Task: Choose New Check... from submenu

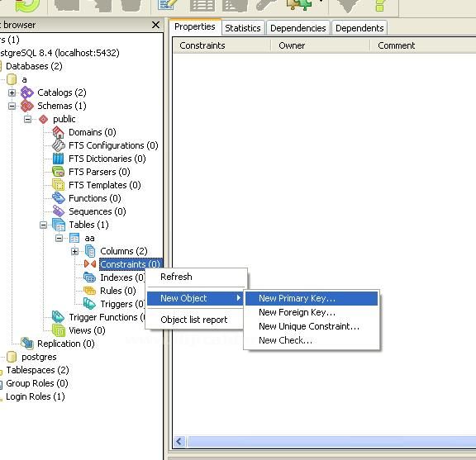Action: click(x=312, y=340)
